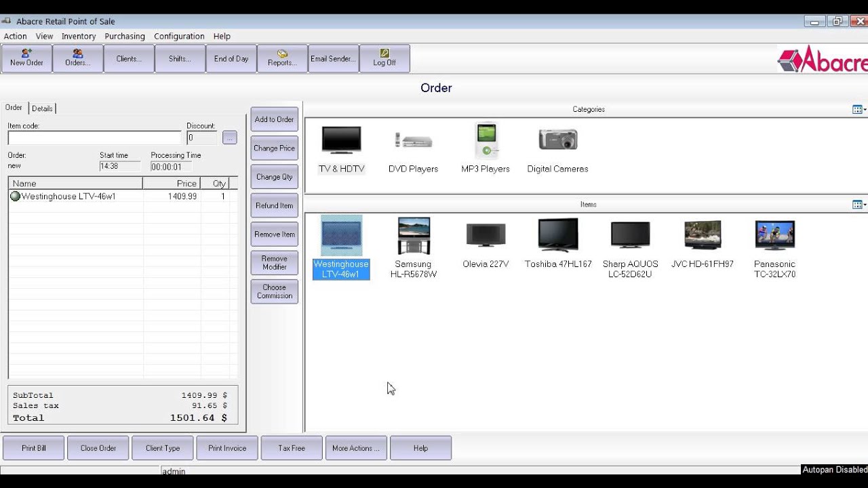Switch to the Details tab

pyautogui.click(x=42, y=108)
